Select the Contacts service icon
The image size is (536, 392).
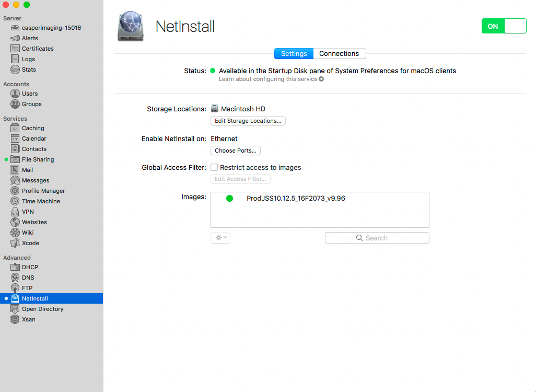click(x=15, y=149)
